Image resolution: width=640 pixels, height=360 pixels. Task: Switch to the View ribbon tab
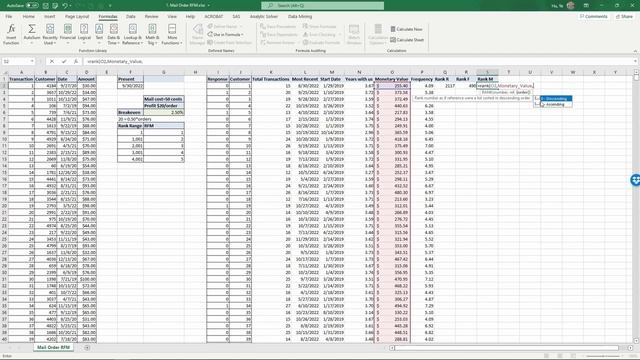(172, 16)
